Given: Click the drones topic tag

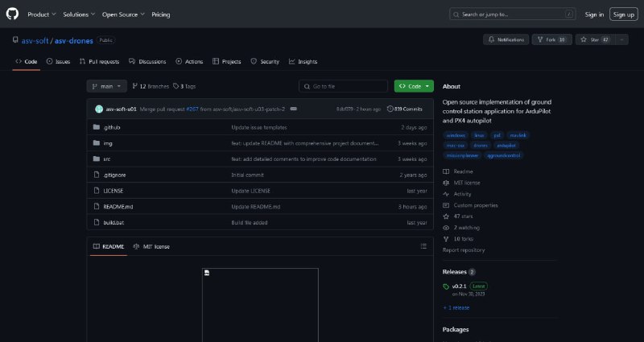Looking at the screenshot, I should 481,146.
